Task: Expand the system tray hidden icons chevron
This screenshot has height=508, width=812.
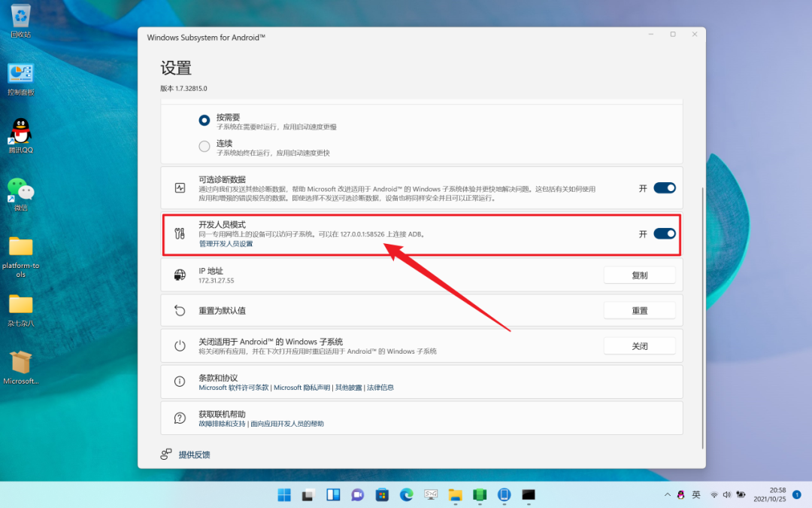Action: click(667, 494)
